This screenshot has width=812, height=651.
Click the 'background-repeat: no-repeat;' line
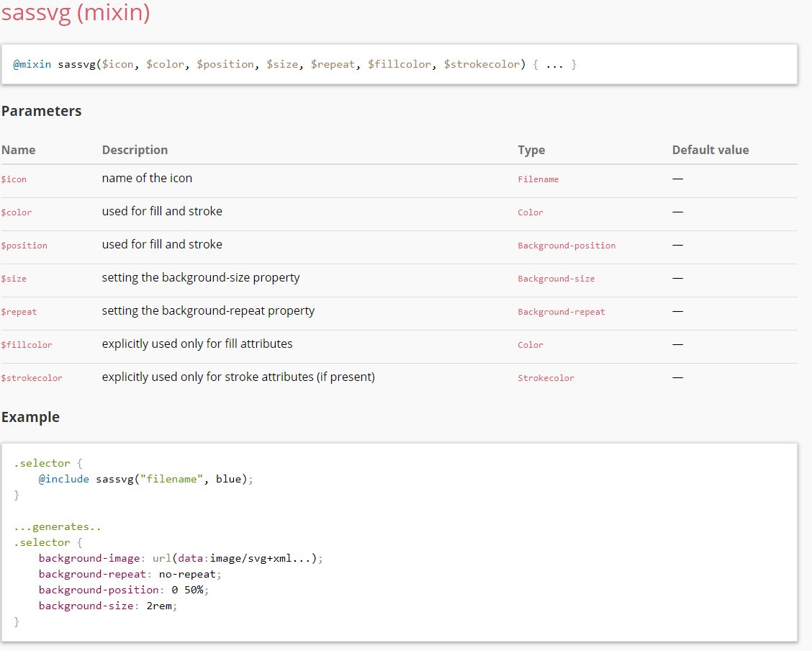[x=130, y=575]
